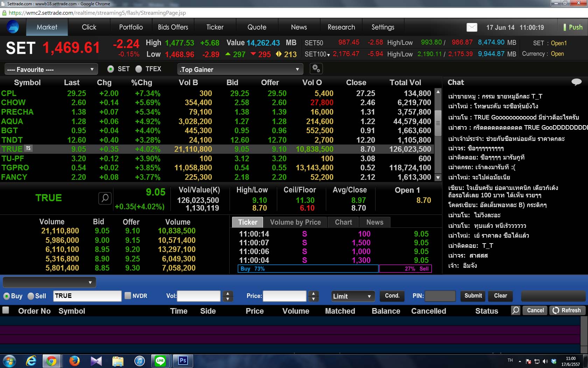Click the Click tab in top navigation

(89, 27)
